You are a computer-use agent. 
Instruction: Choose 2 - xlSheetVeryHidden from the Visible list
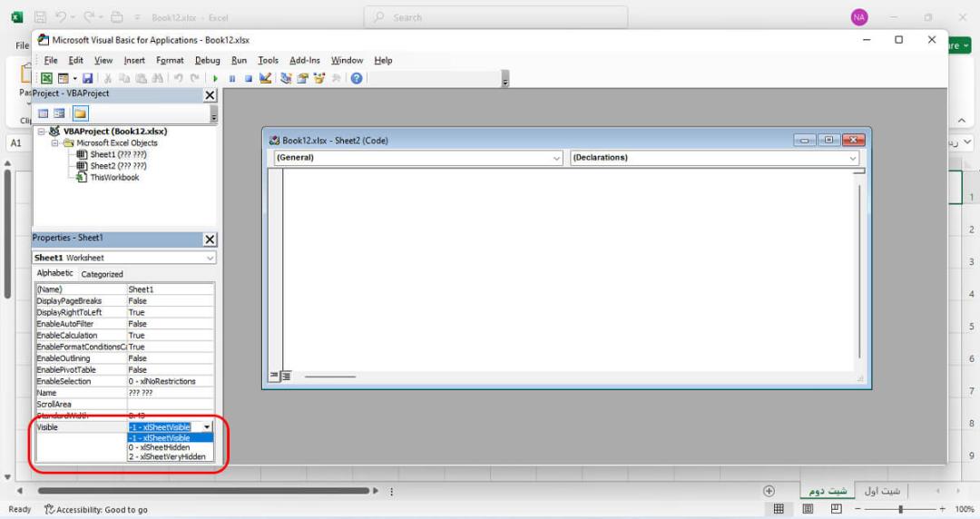(x=167, y=456)
